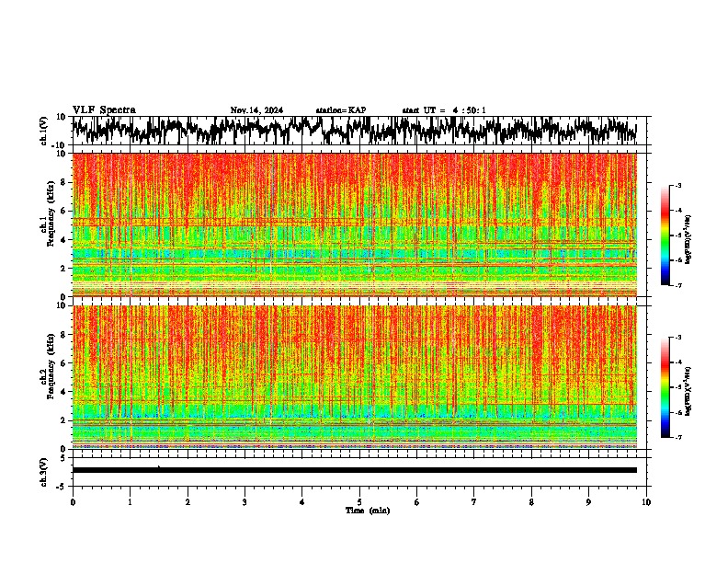Click the 'Time (min)' axis label
Viewport: 728px width, 563px height.
point(368,511)
